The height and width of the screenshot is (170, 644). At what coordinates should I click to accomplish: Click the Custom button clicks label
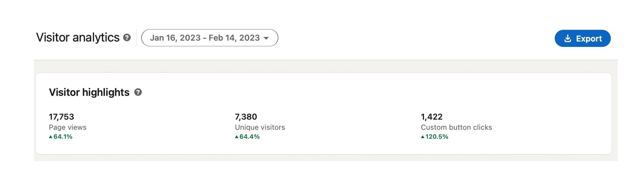coord(456,127)
